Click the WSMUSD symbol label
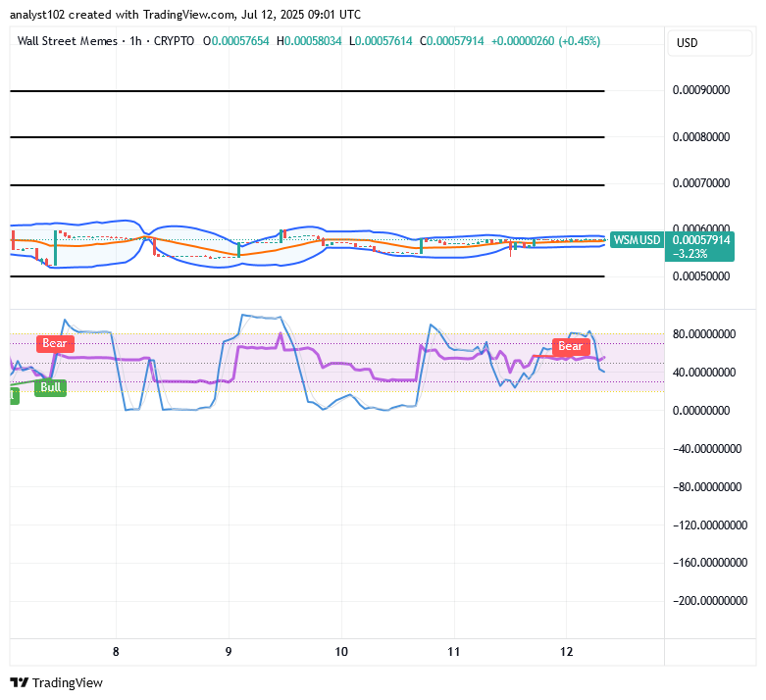This screenshot has height=700, width=766. tap(637, 240)
